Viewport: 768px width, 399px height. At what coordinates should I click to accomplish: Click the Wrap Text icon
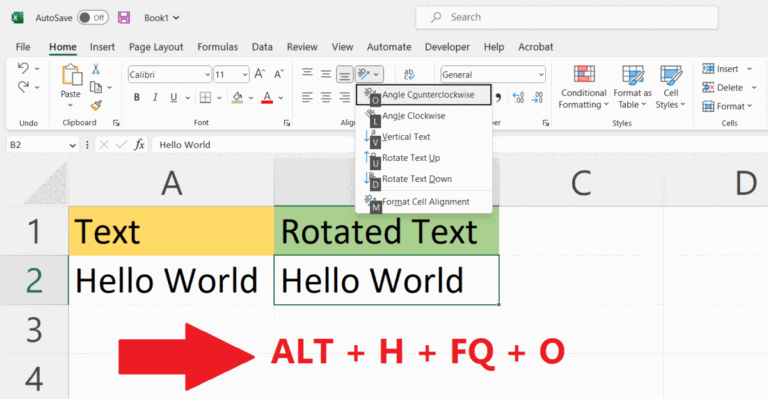click(x=409, y=74)
